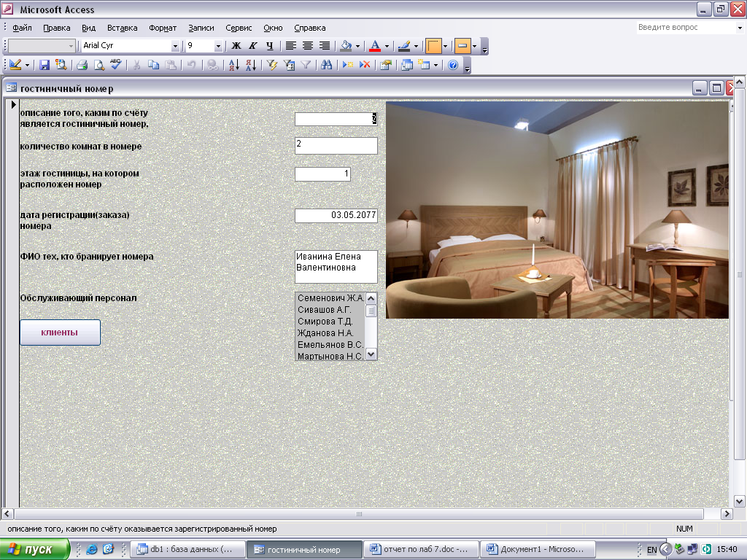Click the Cut scissors icon
Screen dimensions: 747x560
click(136, 65)
